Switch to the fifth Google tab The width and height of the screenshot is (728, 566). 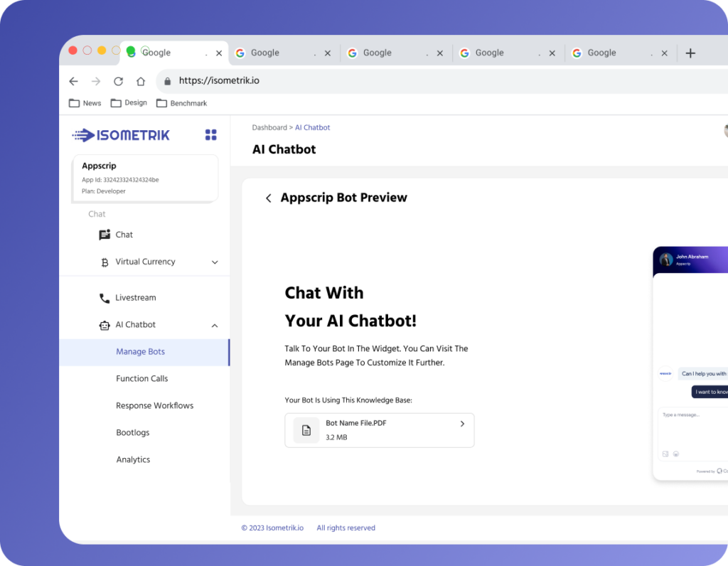pyautogui.click(x=621, y=53)
